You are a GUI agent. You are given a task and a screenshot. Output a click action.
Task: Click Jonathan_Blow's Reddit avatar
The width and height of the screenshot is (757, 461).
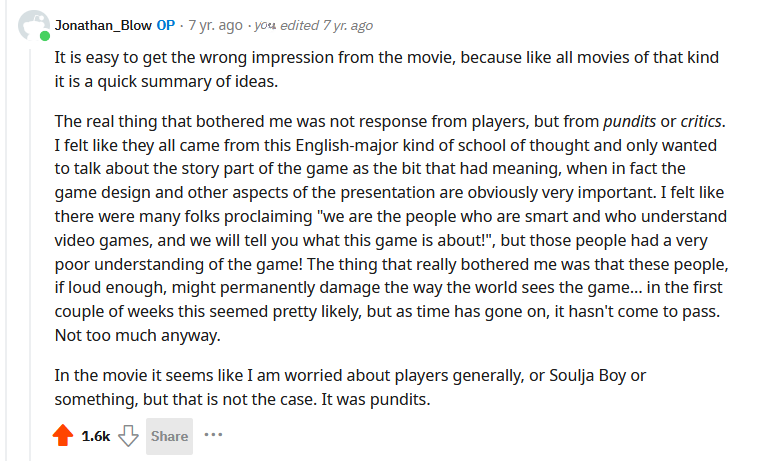coord(32,25)
